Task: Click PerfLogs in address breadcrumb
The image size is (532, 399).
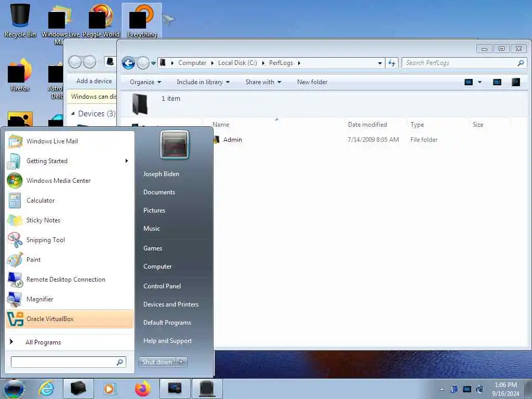Action: pyautogui.click(x=281, y=63)
